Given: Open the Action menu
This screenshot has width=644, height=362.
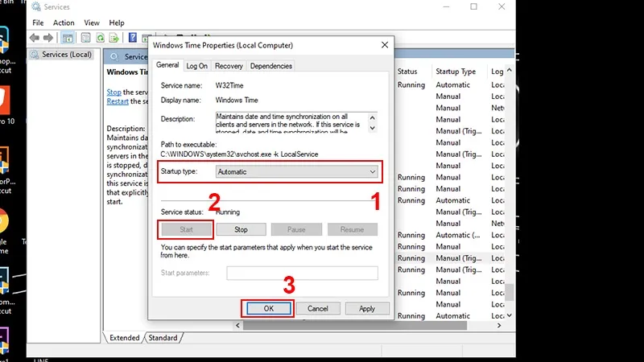Looking at the screenshot, I should click(x=64, y=23).
